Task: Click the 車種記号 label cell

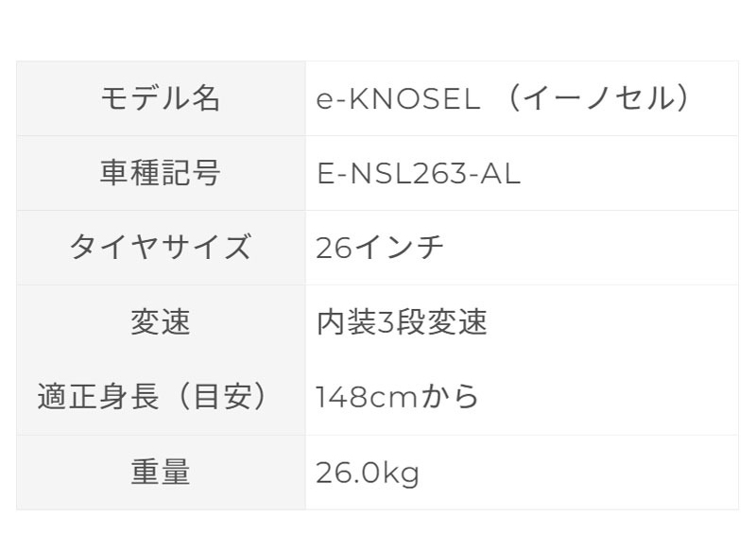Action: point(161,173)
